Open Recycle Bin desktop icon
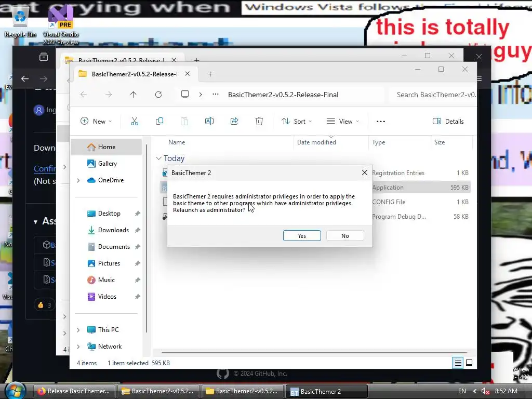 pos(20,22)
